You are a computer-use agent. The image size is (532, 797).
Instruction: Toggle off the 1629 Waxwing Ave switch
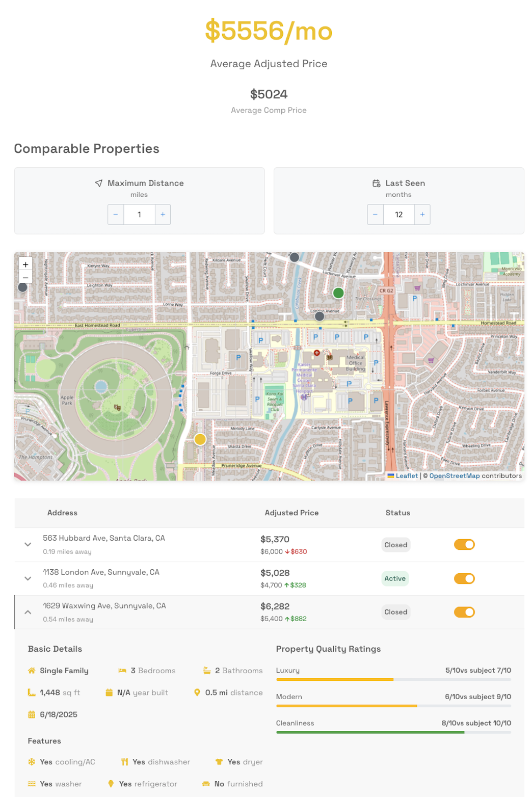464,612
